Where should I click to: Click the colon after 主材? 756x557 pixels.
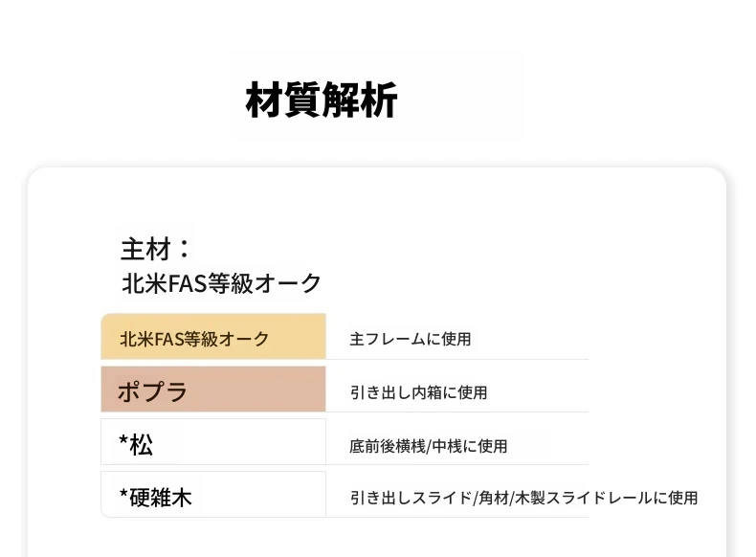(184, 249)
